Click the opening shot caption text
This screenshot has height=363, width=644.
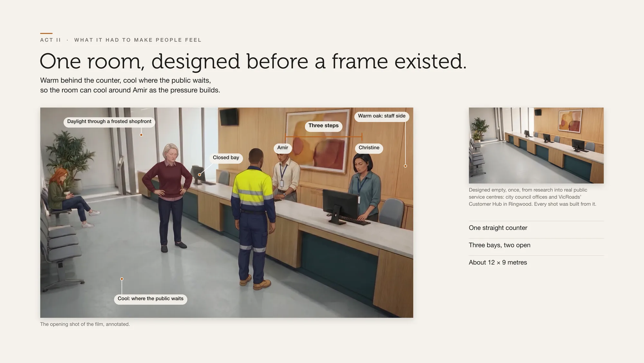click(85, 324)
